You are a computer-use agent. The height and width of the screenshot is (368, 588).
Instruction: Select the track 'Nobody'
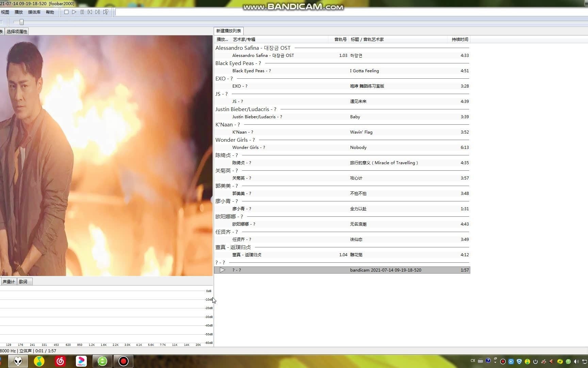tap(342, 147)
